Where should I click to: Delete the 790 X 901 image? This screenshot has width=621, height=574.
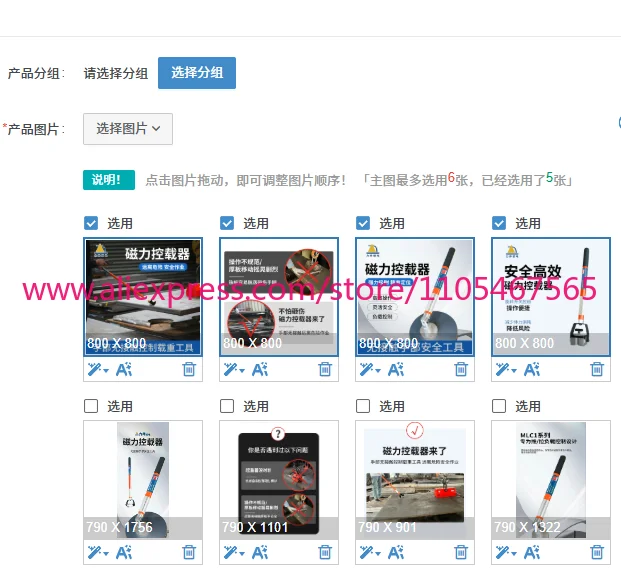[461, 552]
